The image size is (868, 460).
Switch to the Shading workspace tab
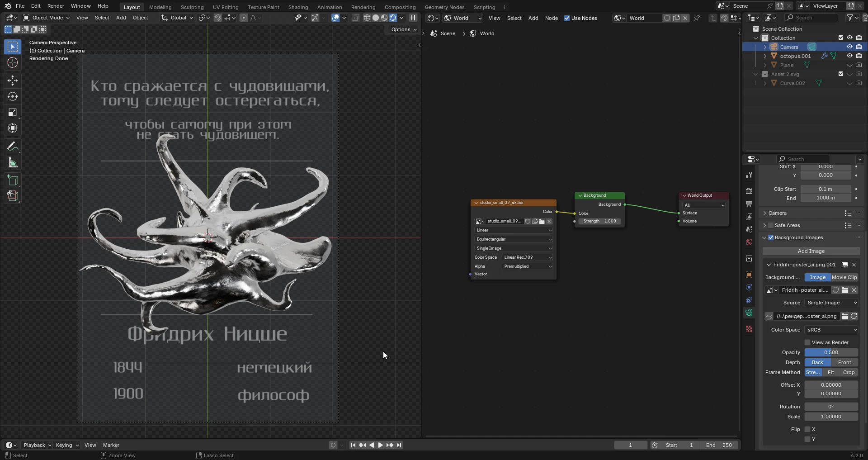point(298,7)
